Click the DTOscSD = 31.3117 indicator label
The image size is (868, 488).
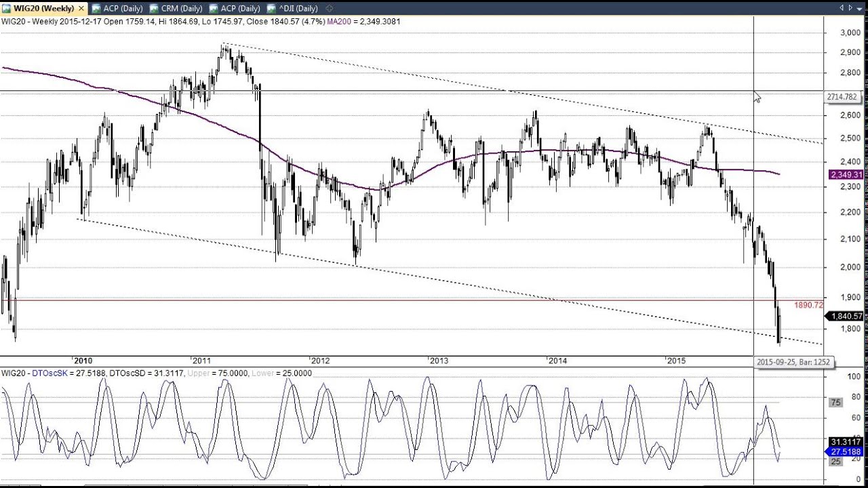click(147, 373)
